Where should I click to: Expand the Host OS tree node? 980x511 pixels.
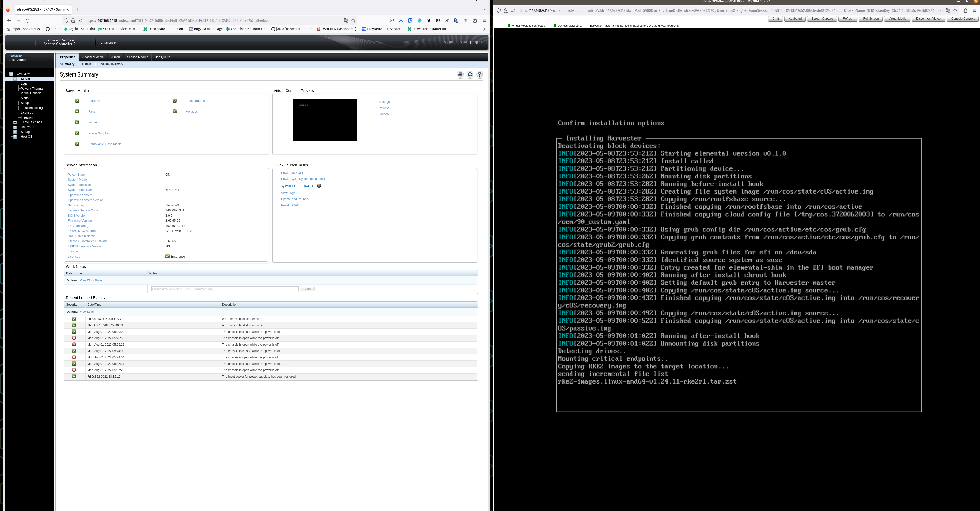coord(15,137)
